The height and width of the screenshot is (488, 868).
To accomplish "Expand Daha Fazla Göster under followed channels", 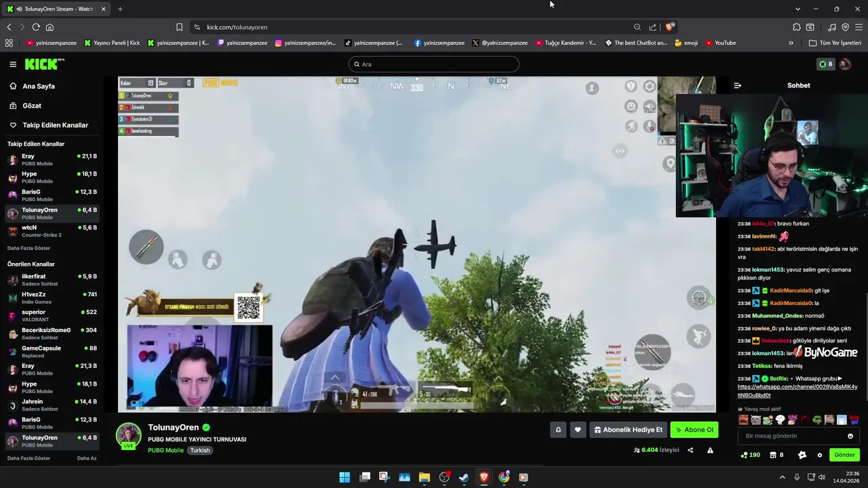I will pyautogui.click(x=28, y=248).
